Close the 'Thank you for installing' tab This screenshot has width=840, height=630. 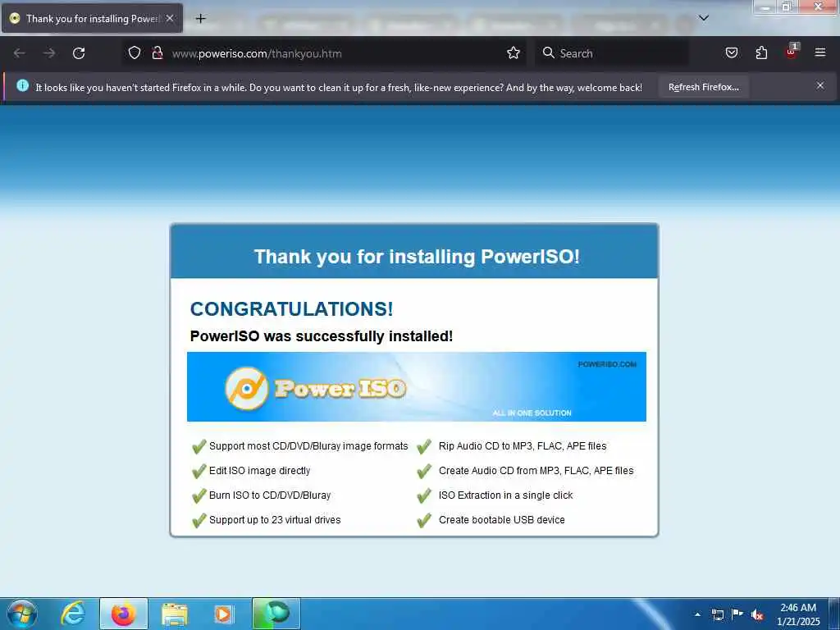pyautogui.click(x=170, y=18)
